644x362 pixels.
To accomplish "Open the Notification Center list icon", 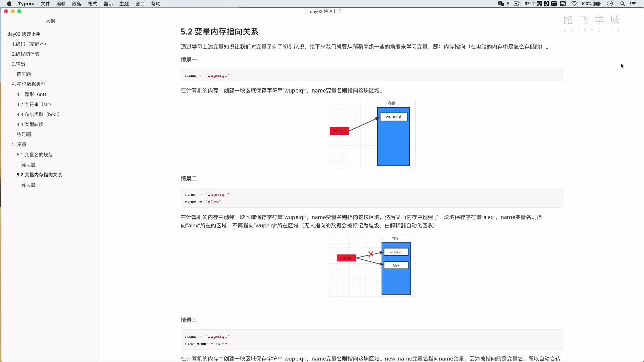I will coord(633,4).
